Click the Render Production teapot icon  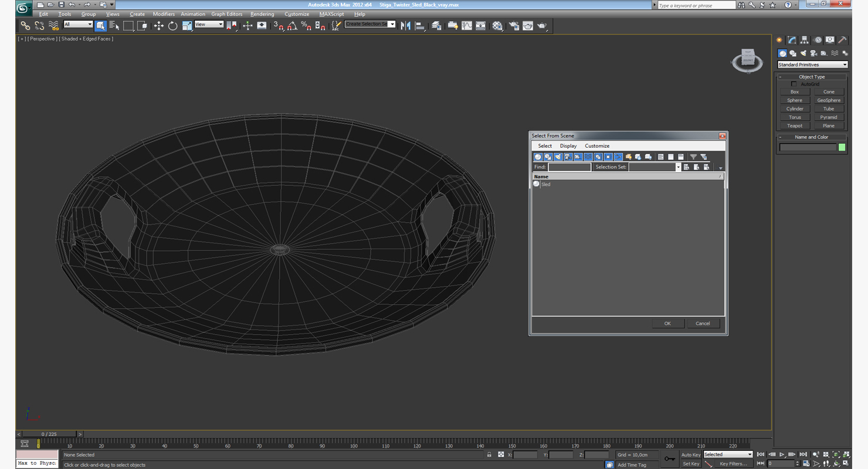[542, 26]
